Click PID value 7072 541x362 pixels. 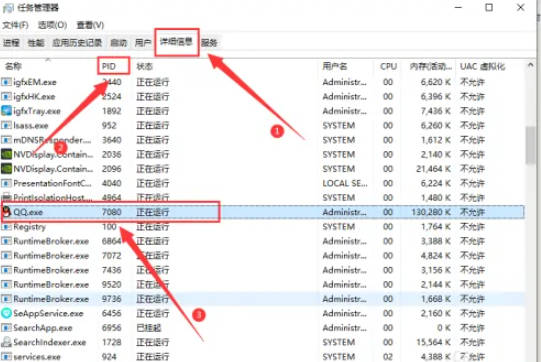pyautogui.click(x=111, y=255)
